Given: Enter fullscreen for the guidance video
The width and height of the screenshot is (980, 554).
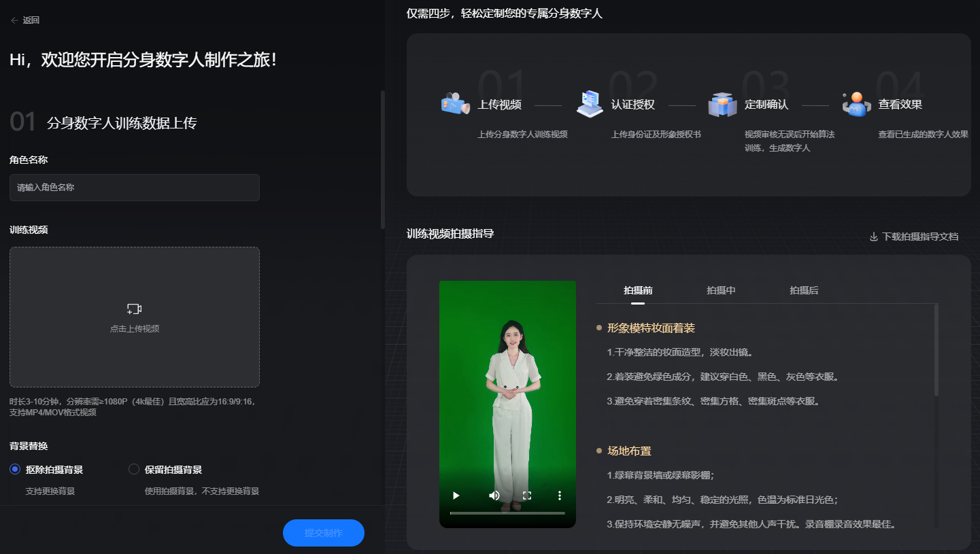Looking at the screenshot, I should tap(527, 496).
